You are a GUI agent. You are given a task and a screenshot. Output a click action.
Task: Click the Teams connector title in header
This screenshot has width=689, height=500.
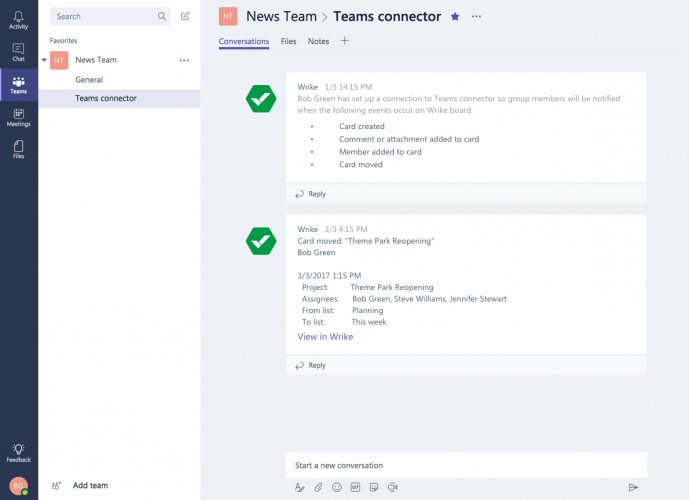pyautogui.click(x=387, y=17)
